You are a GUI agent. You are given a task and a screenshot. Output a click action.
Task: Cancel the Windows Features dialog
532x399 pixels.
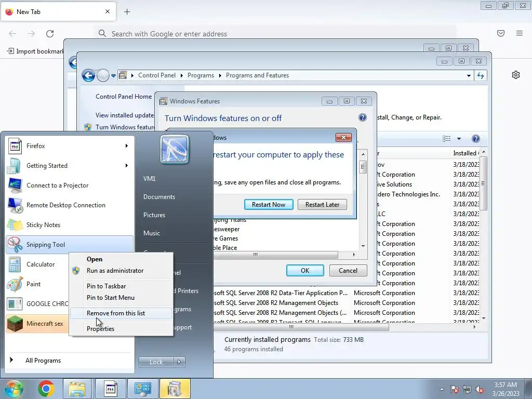(x=348, y=270)
